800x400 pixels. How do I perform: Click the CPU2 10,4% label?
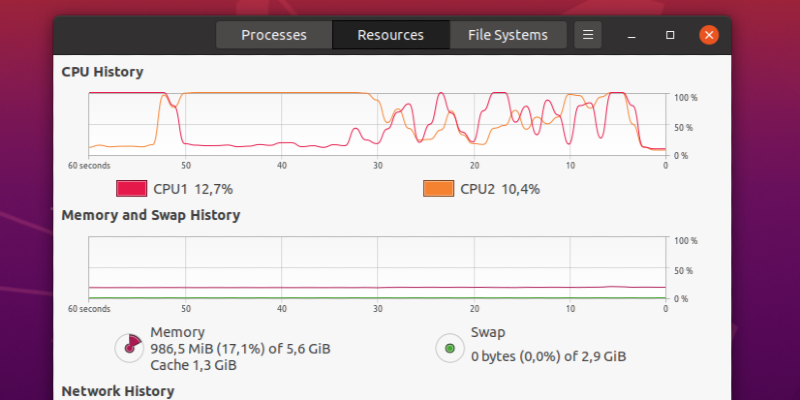point(500,189)
